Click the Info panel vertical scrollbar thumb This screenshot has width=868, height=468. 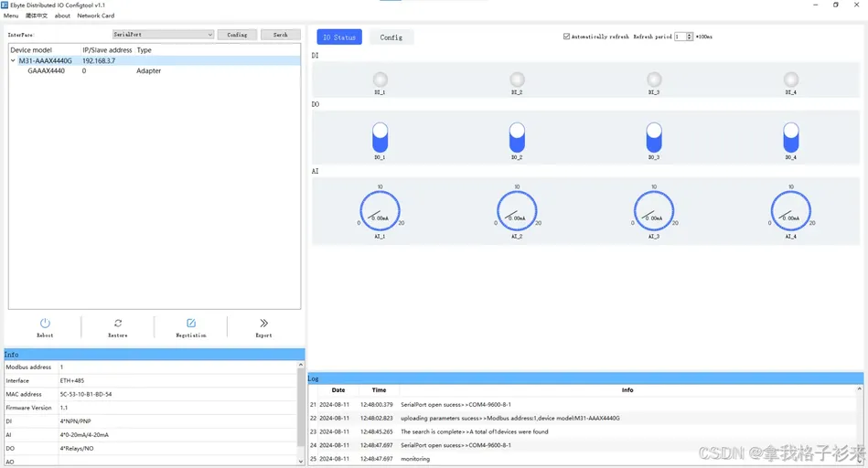[x=301, y=407]
